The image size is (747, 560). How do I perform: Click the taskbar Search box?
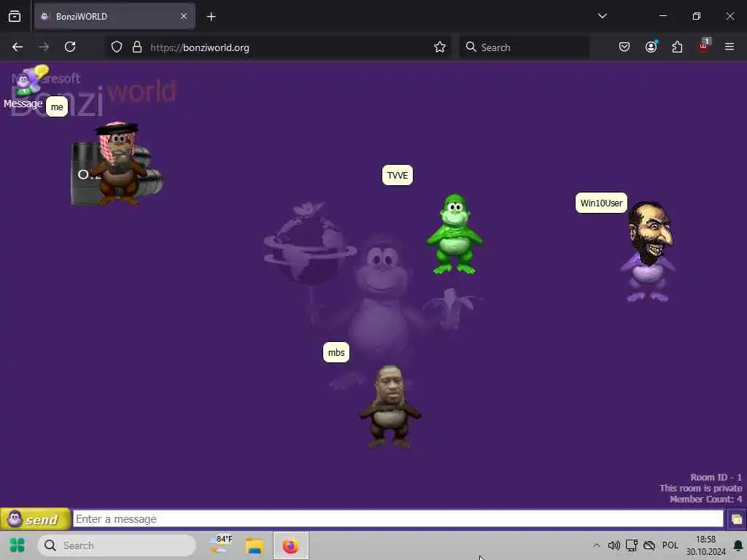click(117, 545)
